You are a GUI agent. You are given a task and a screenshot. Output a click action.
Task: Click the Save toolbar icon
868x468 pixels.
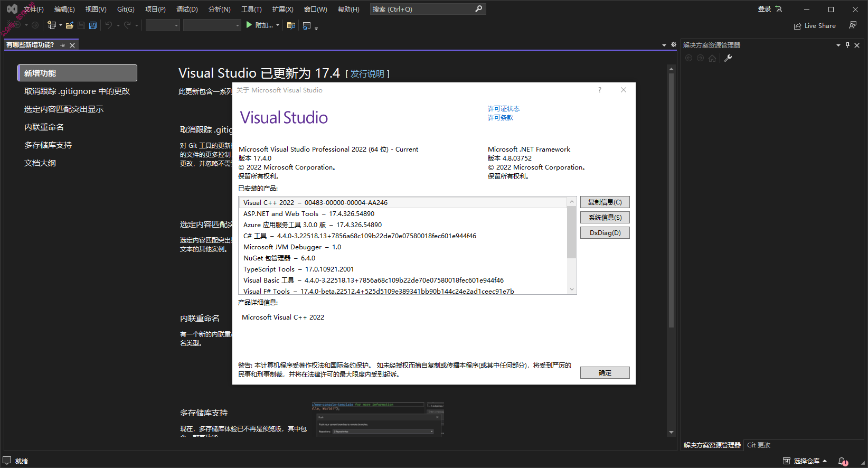click(x=81, y=25)
